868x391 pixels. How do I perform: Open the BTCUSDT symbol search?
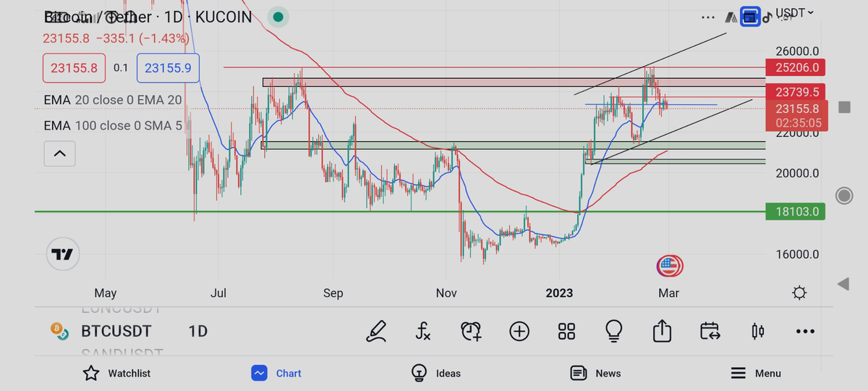(116, 332)
